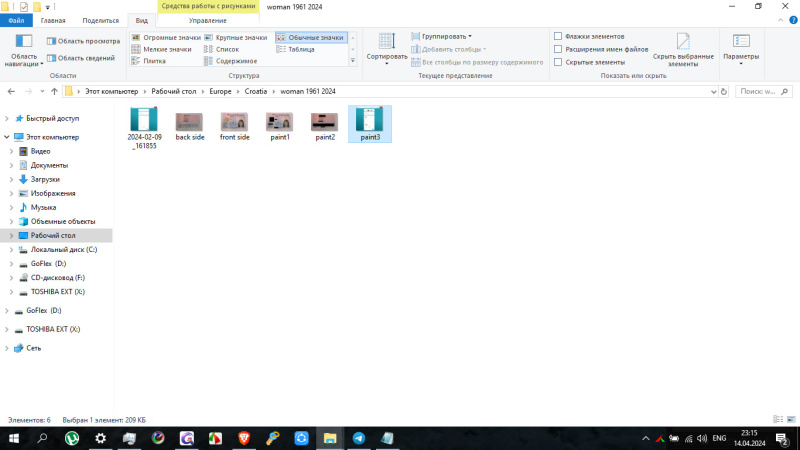
Task: Expand the Documents (Документы) tree node
Action: pyautogui.click(x=11, y=165)
